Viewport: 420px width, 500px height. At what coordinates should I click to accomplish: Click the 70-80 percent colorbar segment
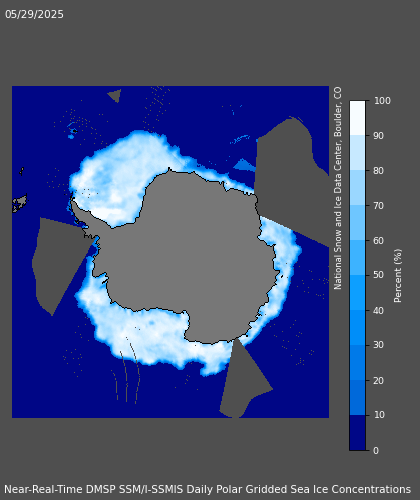tap(357, 187)
